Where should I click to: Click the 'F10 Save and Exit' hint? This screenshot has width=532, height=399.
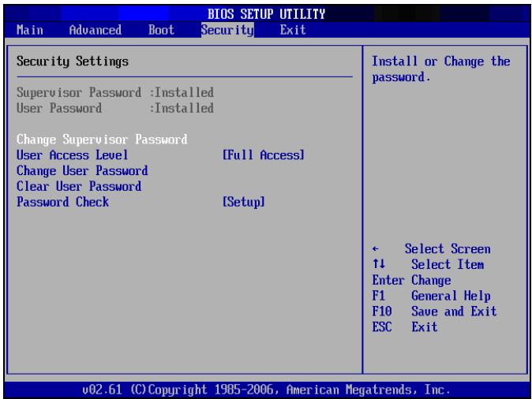coord(434,311)
